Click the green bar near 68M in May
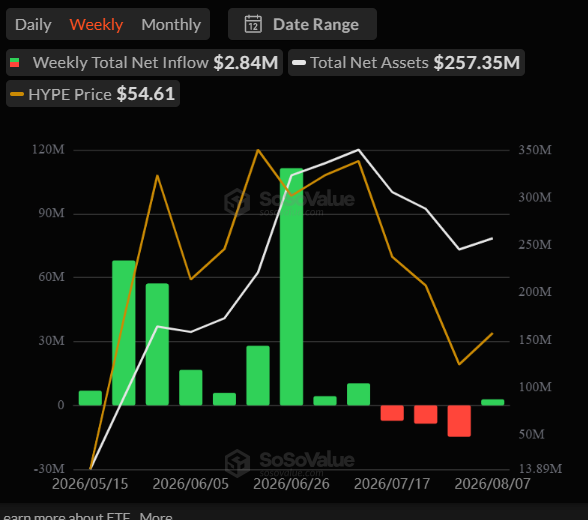 point(124,333)
